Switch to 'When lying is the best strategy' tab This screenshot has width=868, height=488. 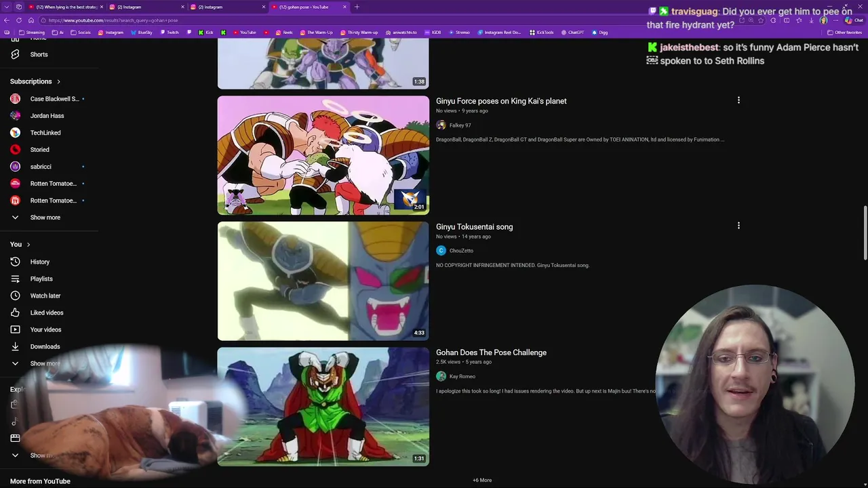pyautogui.click(x=66, y=7)
